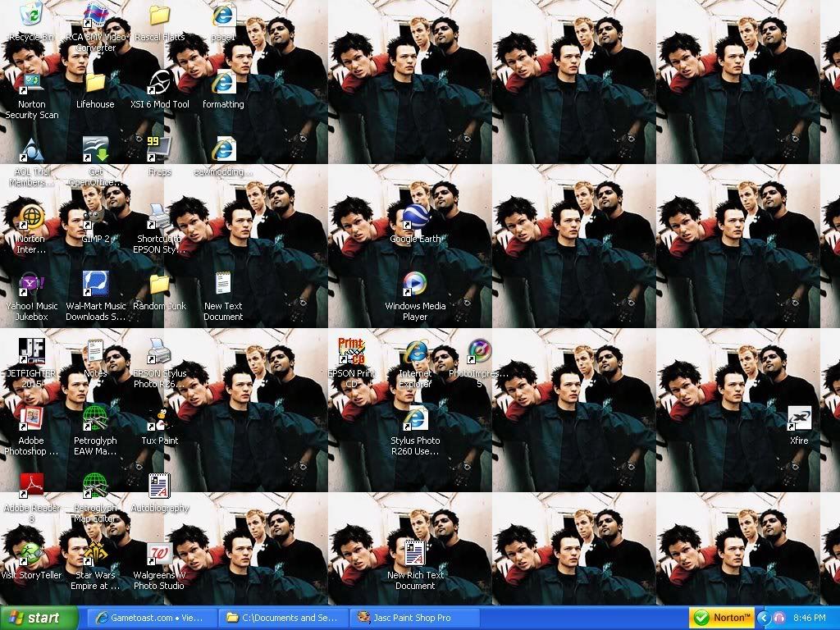The height and width of the screenshot is (630, 840).
Task: Open the Recycle Bin desktop icon
Action: click(x=32, y=15)
